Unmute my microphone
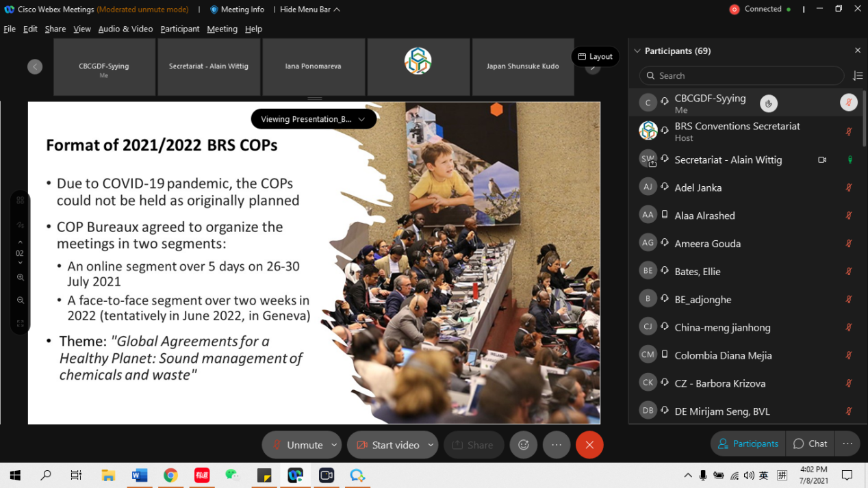 click(x=297, y=445)
